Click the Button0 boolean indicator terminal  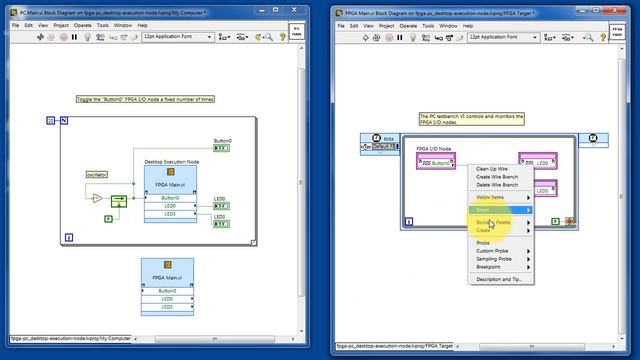(221, 148)
